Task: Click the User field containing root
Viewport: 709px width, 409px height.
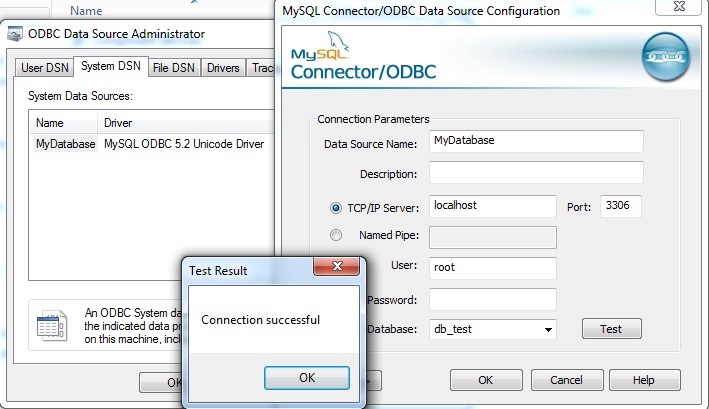Action: coord(492,268)
